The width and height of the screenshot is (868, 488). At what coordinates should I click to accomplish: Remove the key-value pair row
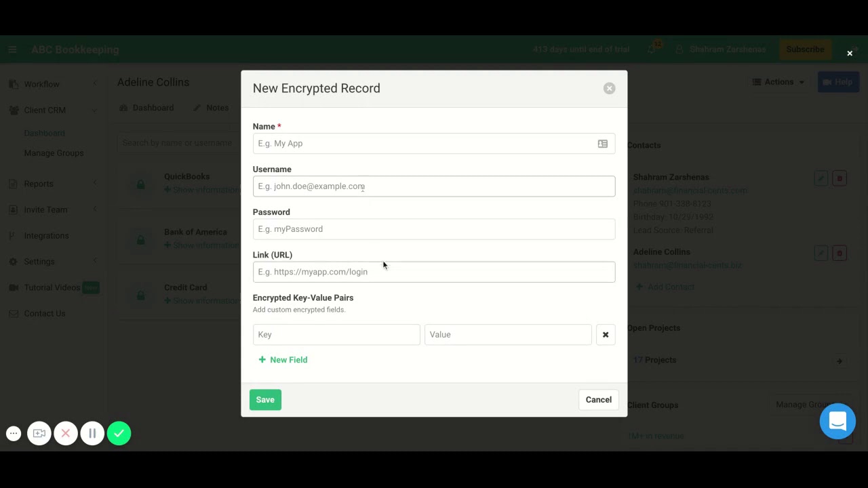pos(606,335)
